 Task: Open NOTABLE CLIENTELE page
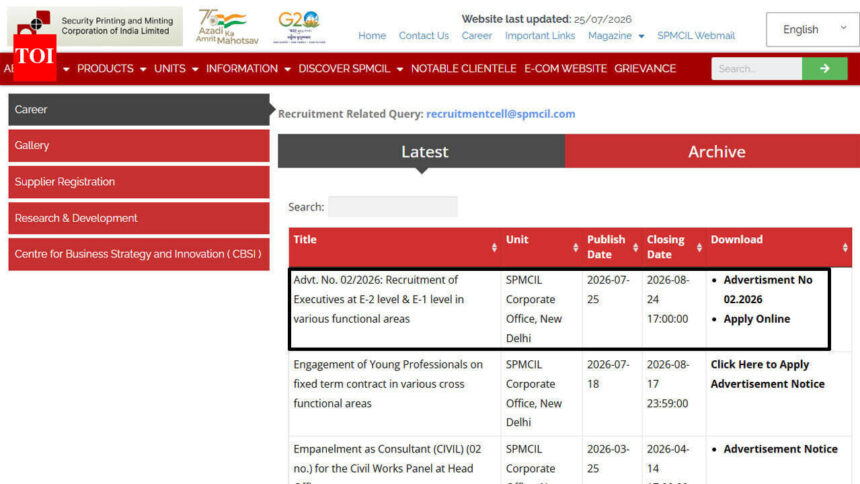tap(463, 69)
